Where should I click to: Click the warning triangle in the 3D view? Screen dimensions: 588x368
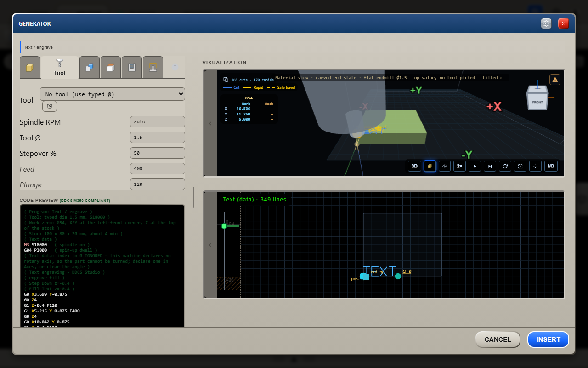pos(555,80)
